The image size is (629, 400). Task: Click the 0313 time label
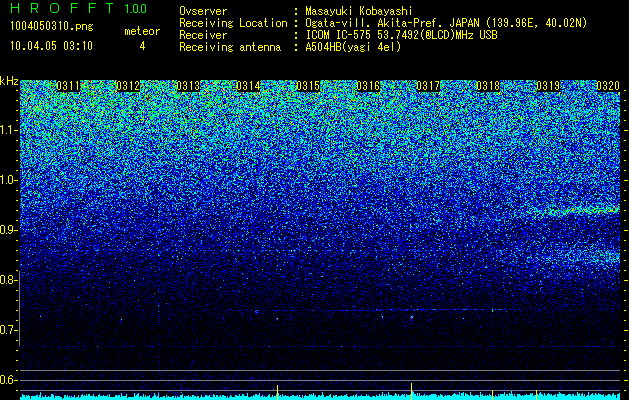(188, 86)
